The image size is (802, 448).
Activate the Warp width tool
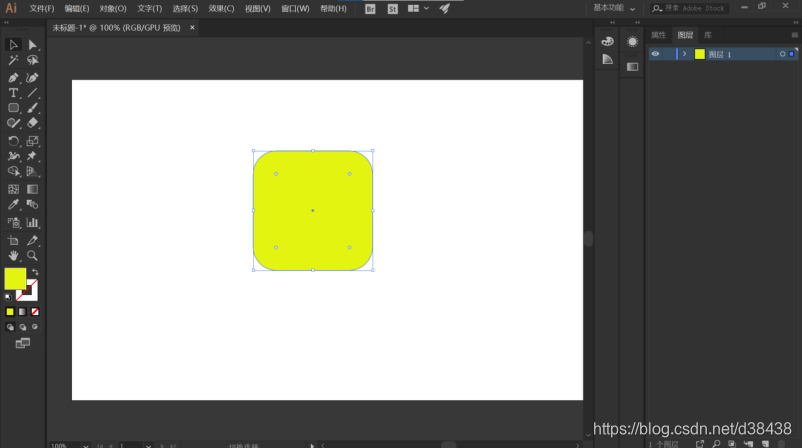13,156
